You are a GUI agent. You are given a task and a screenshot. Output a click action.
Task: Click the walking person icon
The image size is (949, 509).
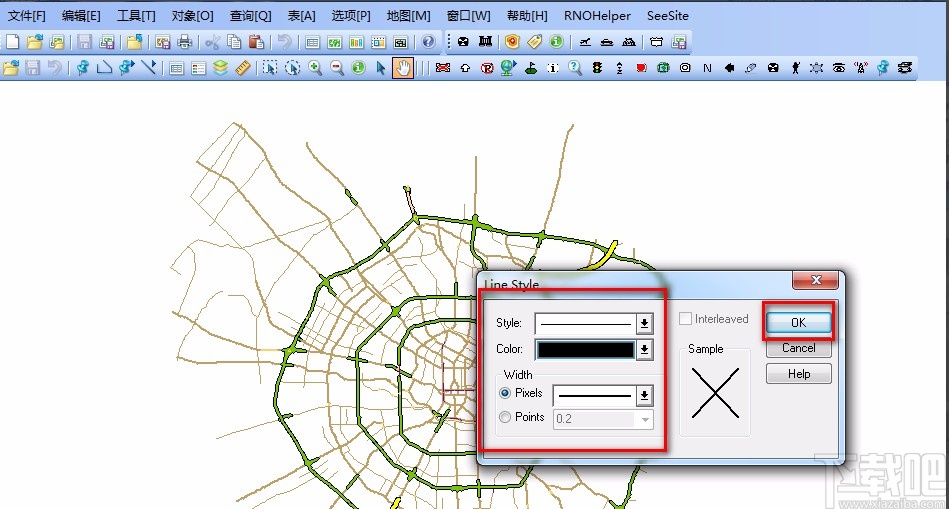coord(795,68)
